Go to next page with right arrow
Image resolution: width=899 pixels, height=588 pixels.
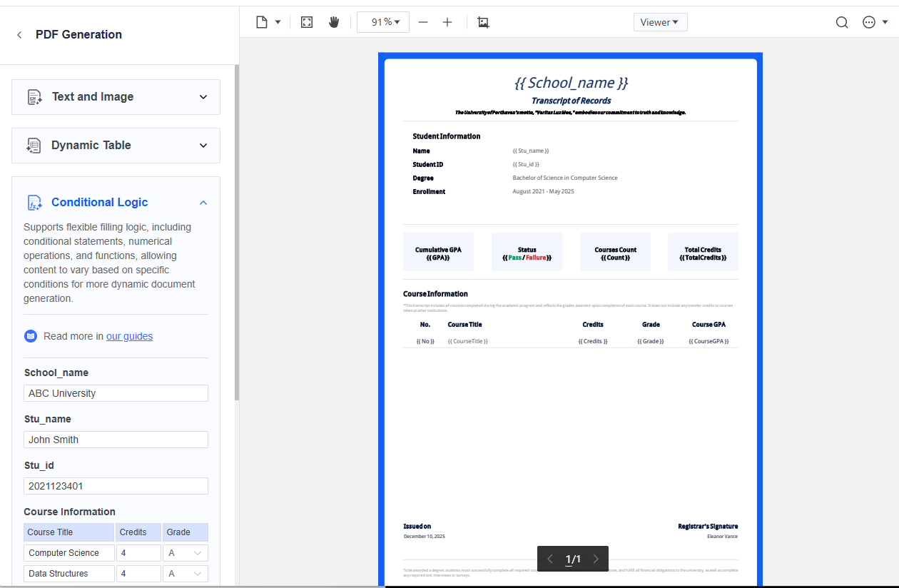coord(596,559)
